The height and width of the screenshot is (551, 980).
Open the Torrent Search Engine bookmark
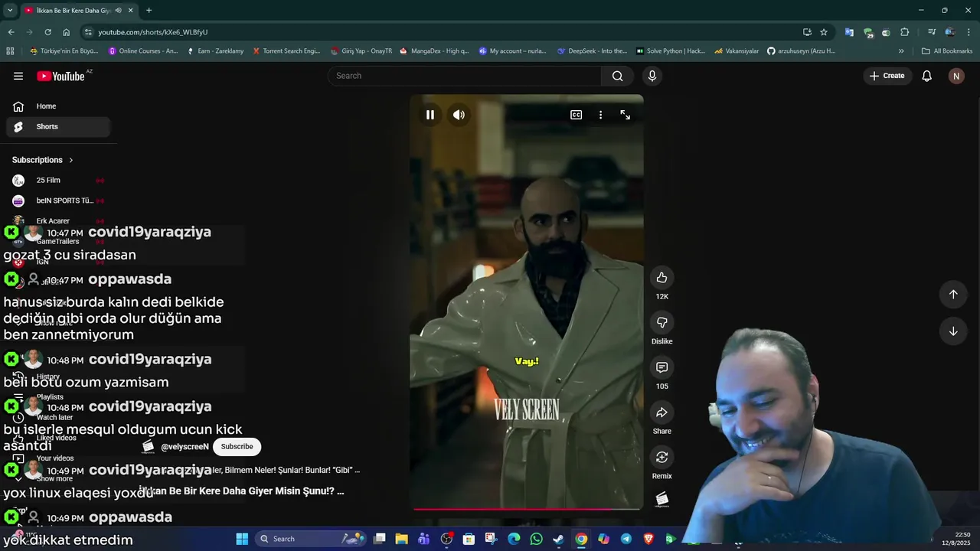tap(286, 51)
